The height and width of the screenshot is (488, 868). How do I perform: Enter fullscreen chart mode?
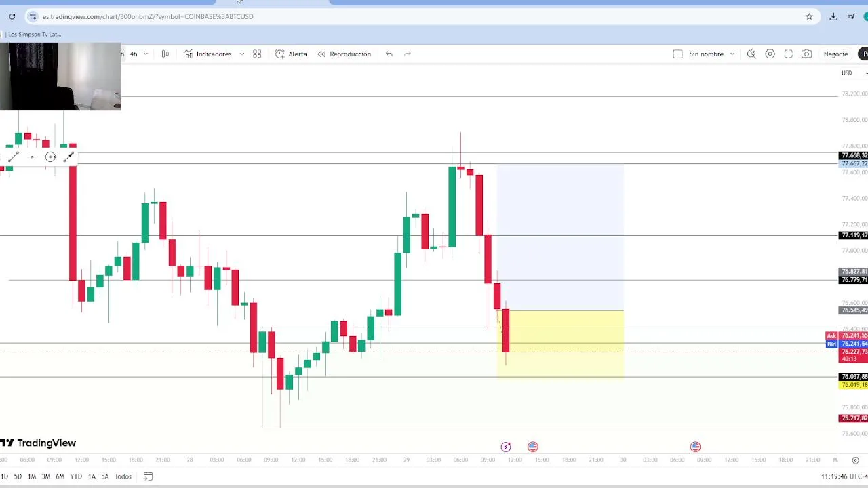pos(789,54)
